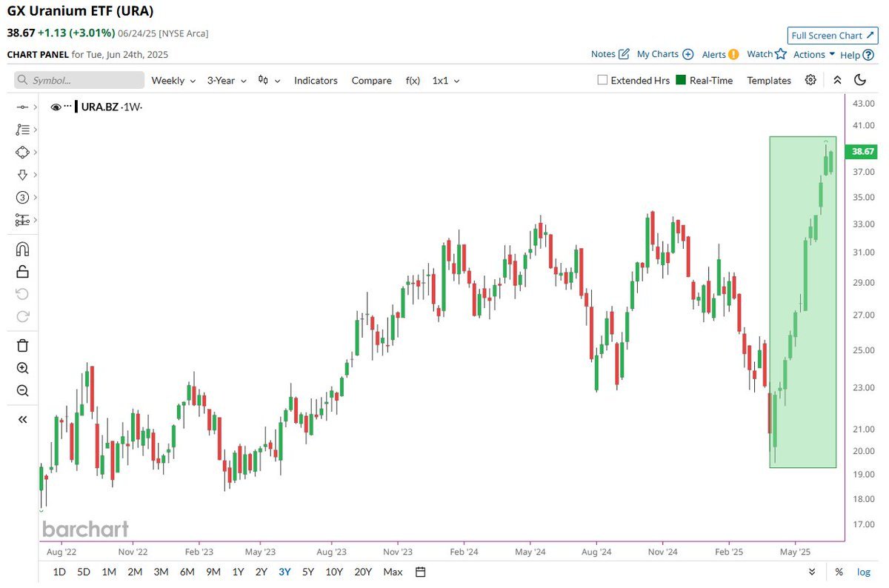The height and width of the screenshot is (588, 889).
Task: Click the Watch link text
Action: (x=759, y=54)
